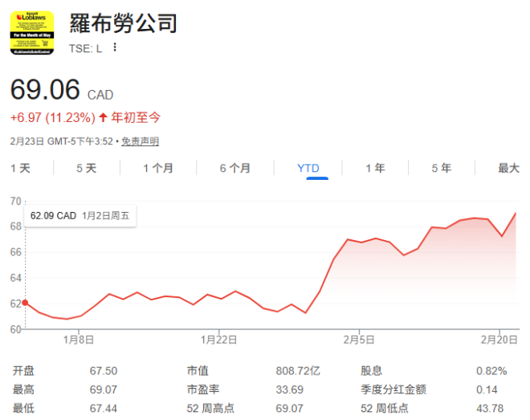Click the red starting data point on chart
Screen dimensions: 530x420
[25, 303]
